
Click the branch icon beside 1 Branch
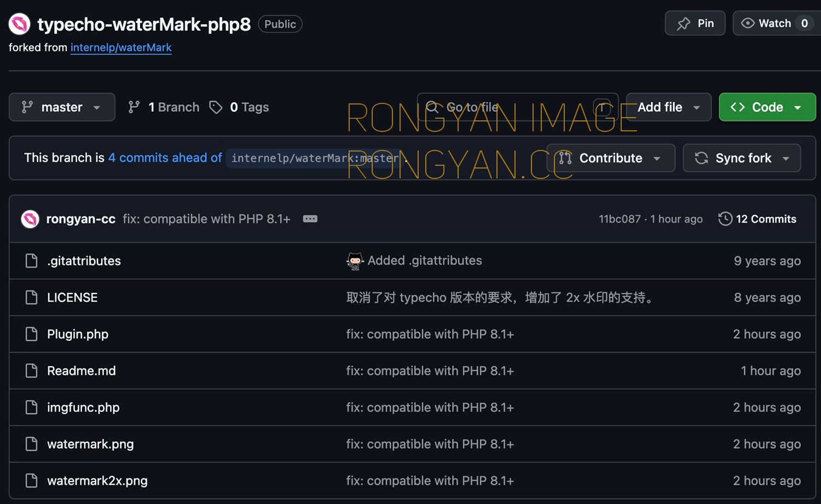[134, 107]
